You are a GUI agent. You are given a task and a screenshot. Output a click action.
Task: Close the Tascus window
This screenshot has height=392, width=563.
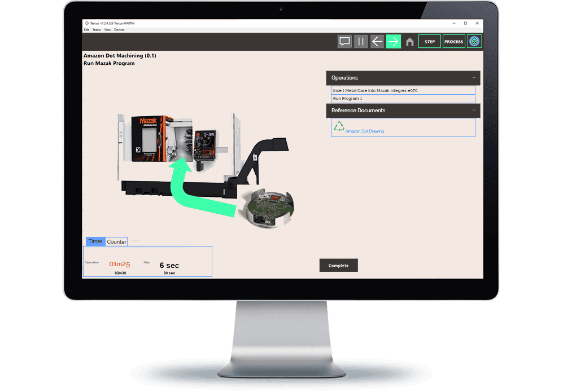tap(477, 23)
